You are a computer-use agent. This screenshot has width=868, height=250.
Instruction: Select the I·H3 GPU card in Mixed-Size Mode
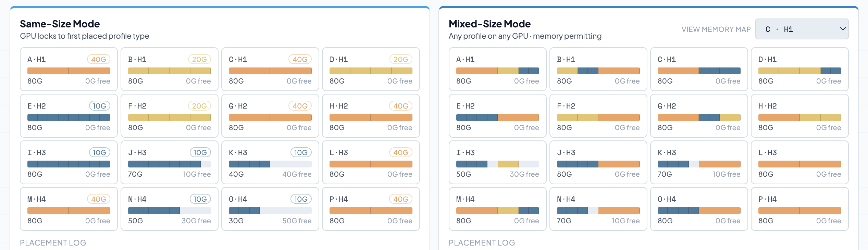pyautogui.click(x=497, y=162)
